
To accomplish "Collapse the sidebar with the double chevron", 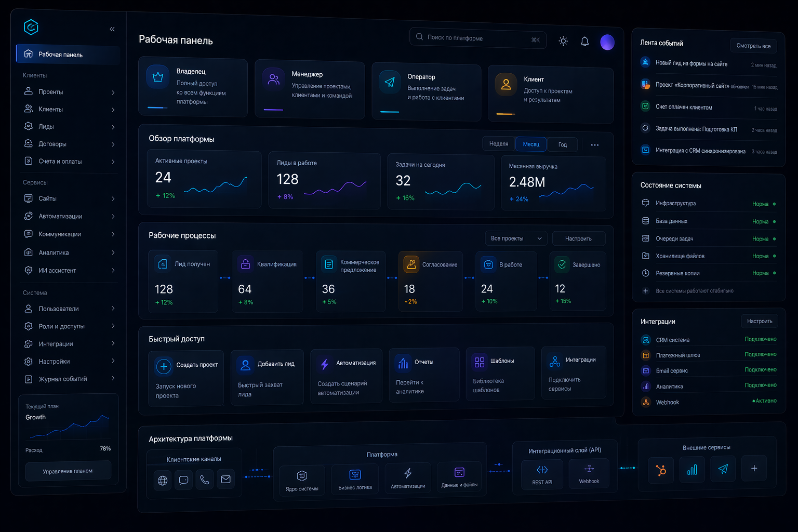I will [x=112, y=29].
